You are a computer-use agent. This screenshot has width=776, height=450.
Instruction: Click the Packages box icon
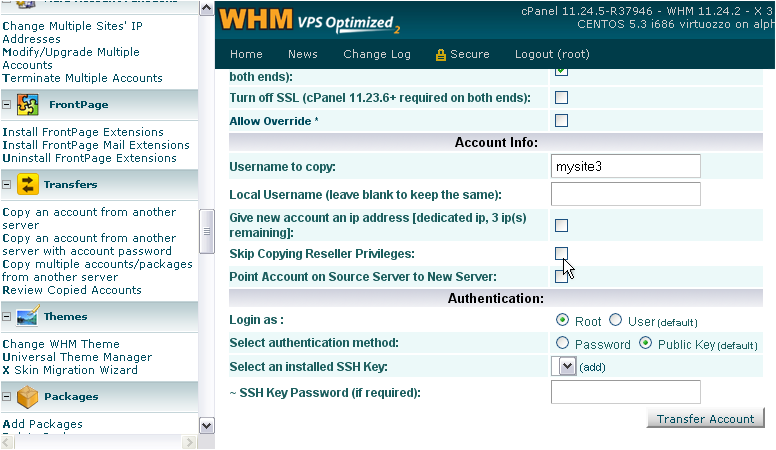[27, 397]
